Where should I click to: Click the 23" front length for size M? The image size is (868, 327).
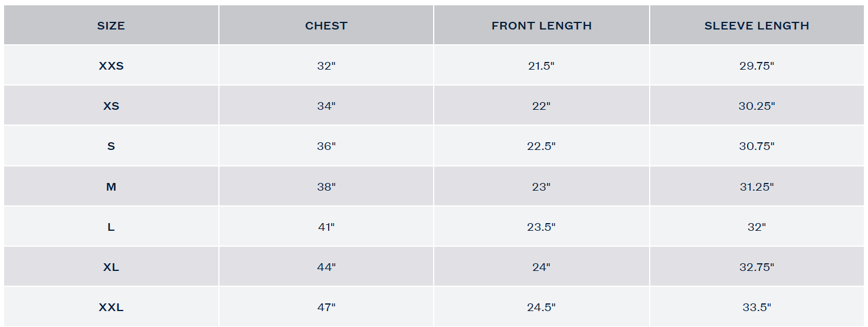click(541, 187)
